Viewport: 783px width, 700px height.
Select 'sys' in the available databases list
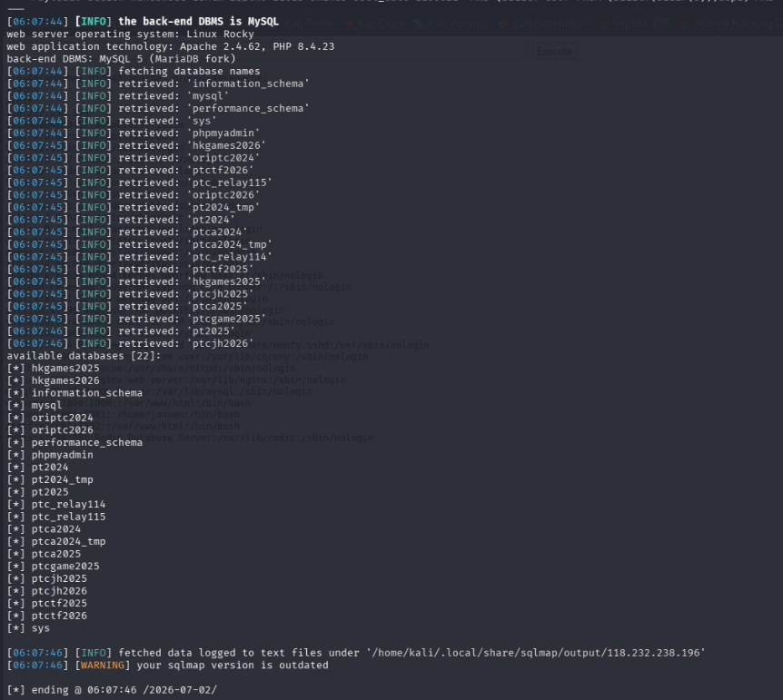point(41,628)
